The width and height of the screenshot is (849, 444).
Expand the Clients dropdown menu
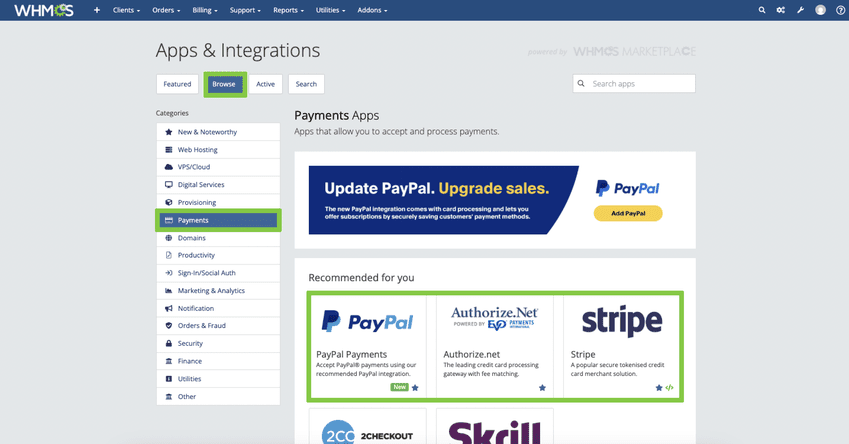pos(126,10)
